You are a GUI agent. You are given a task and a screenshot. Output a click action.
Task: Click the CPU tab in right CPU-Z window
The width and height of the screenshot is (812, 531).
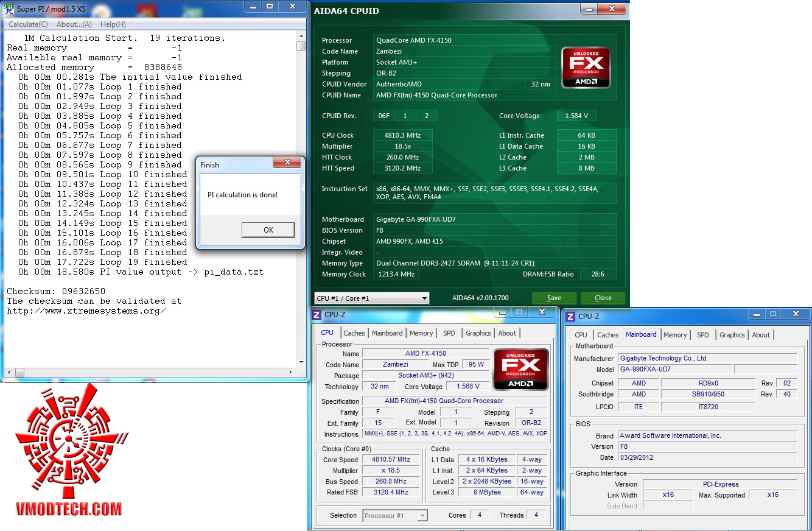pos(581,335)
